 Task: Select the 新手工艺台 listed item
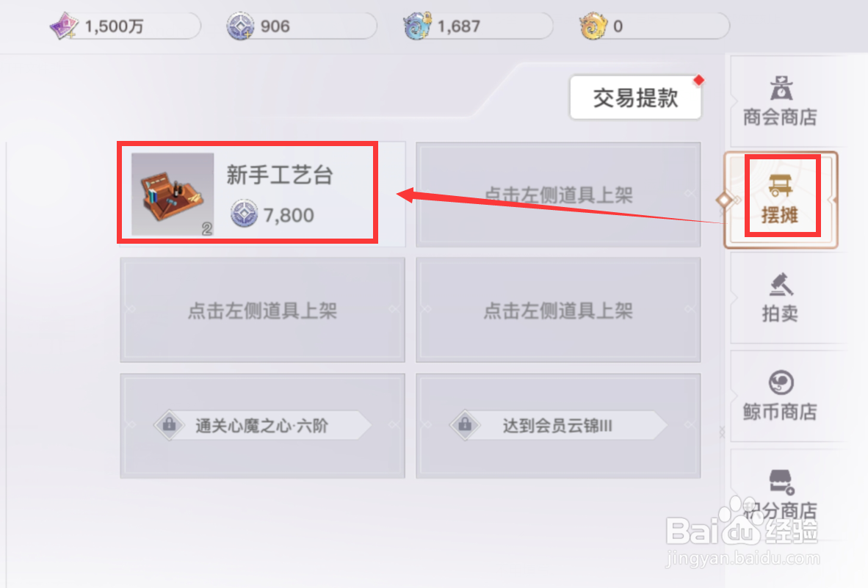tap(263, 194)
